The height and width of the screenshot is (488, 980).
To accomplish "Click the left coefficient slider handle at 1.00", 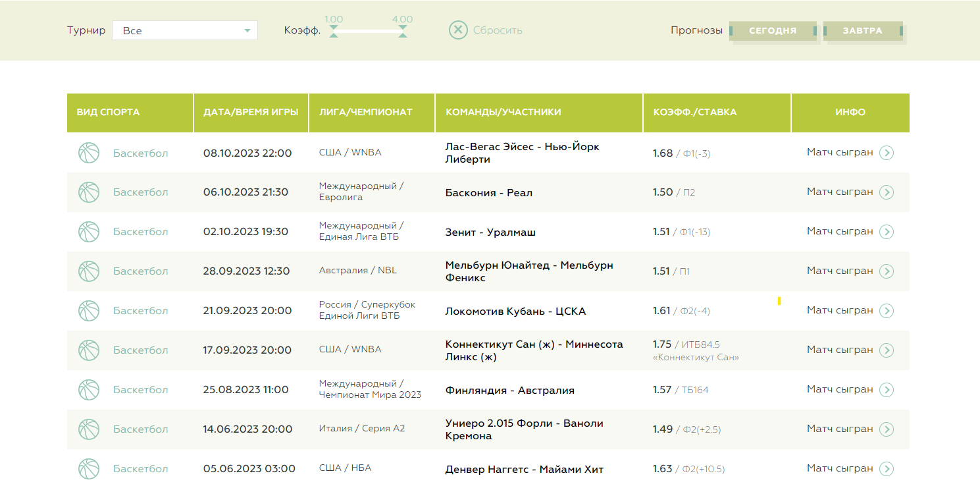I will click(x=334, y=31).
